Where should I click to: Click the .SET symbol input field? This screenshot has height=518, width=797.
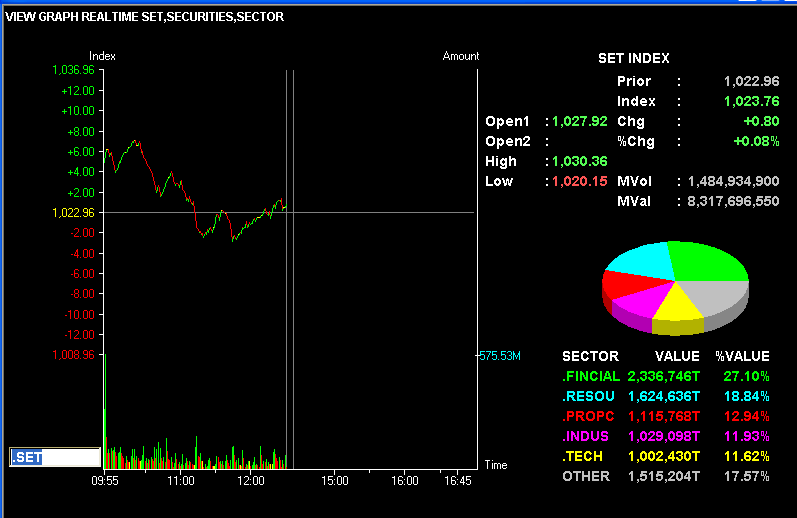point(55,457)
